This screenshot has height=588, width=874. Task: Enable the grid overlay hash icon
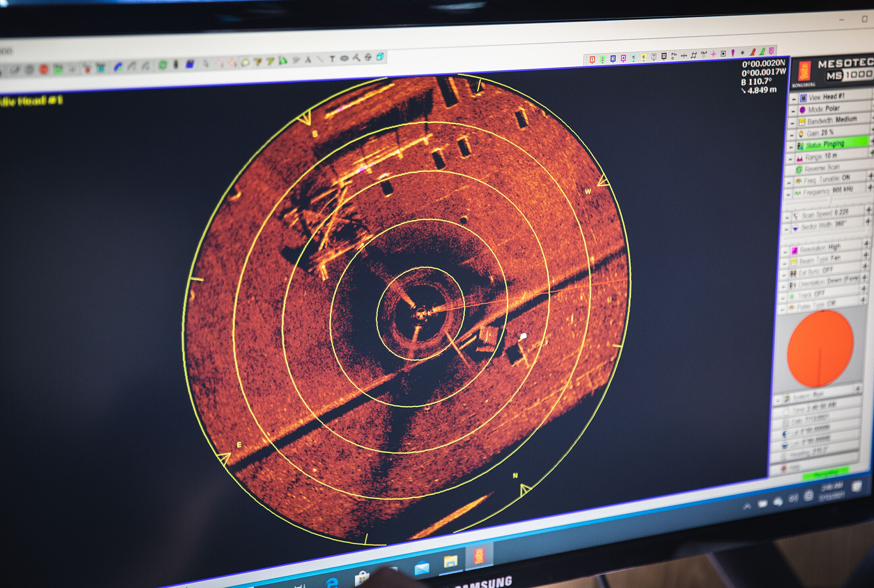pos(694,55)
